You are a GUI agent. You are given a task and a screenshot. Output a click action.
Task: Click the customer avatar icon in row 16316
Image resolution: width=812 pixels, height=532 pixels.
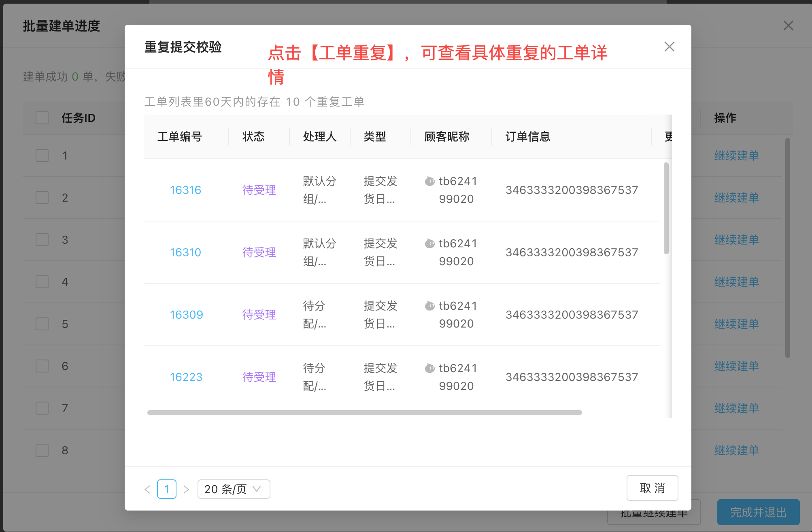click(429, 181)
